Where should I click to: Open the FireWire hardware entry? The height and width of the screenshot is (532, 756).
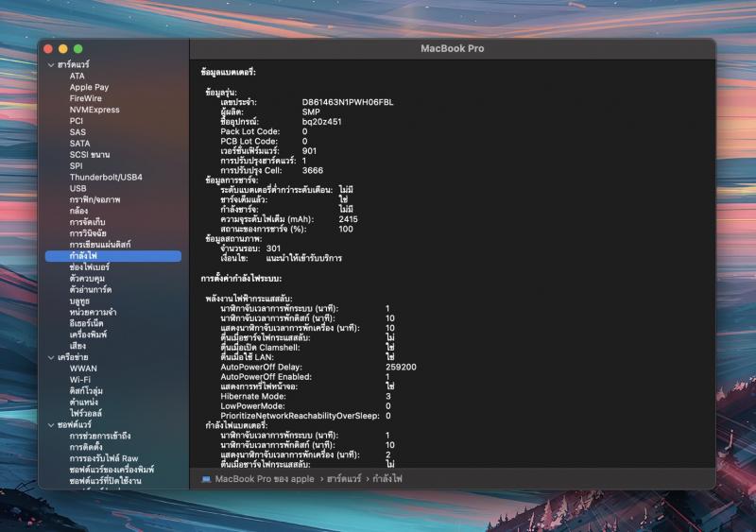coord(86,98)
